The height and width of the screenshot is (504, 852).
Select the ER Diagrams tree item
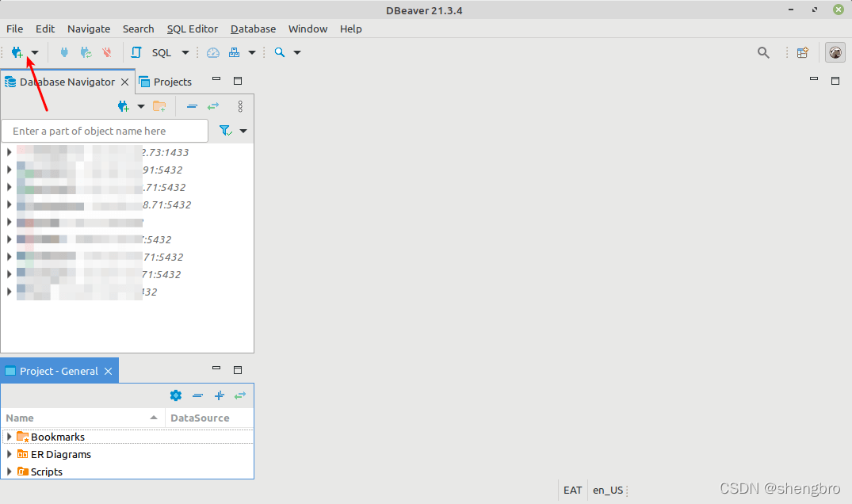[x=61, y=454]
